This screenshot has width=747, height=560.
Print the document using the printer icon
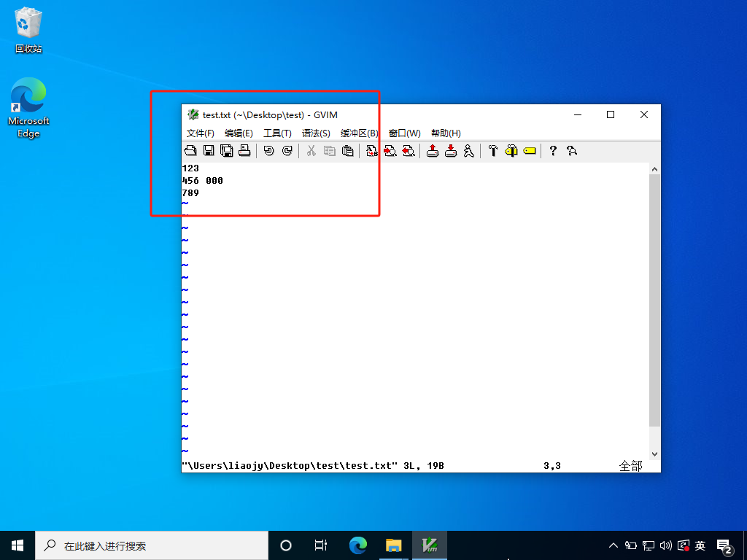point(244,151)
